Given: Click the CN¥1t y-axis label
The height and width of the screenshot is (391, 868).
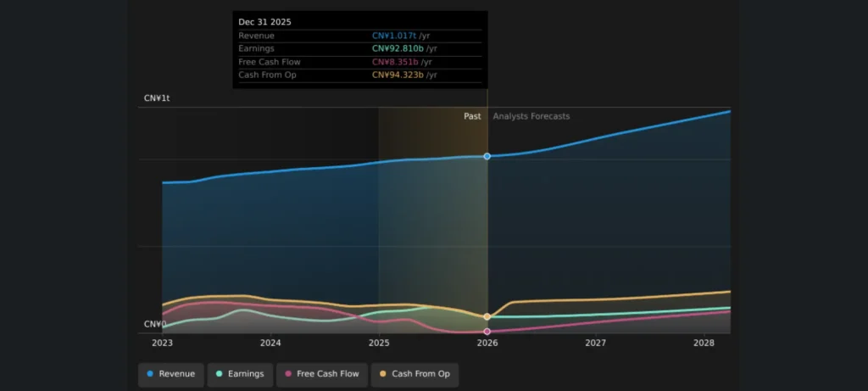Looking at the screenshot, I should click(157, 98).
